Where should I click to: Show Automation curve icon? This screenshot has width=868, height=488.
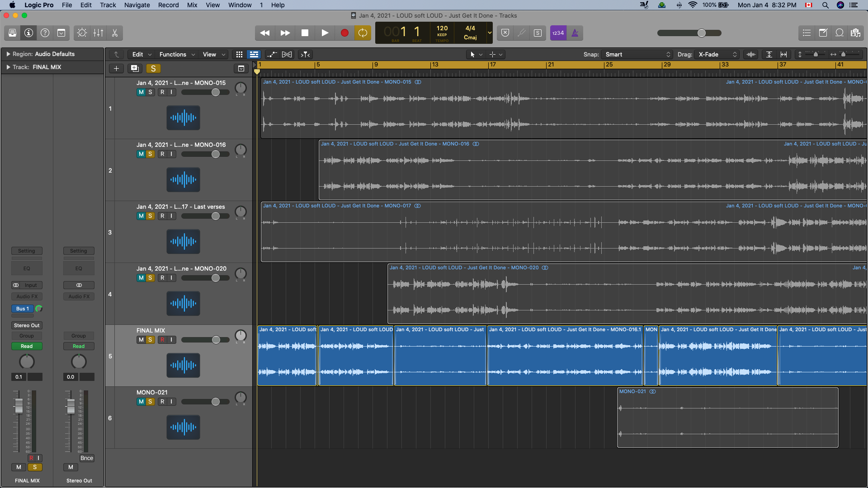tap(272, 55)
